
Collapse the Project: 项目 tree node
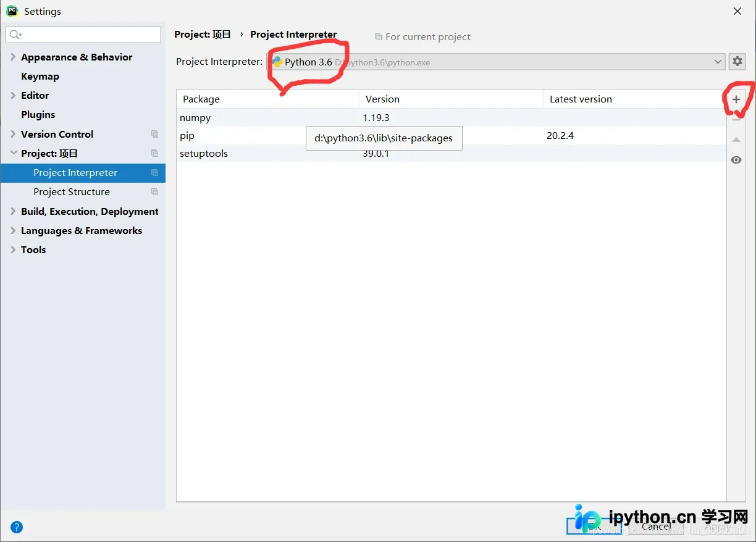click(13, 153)
